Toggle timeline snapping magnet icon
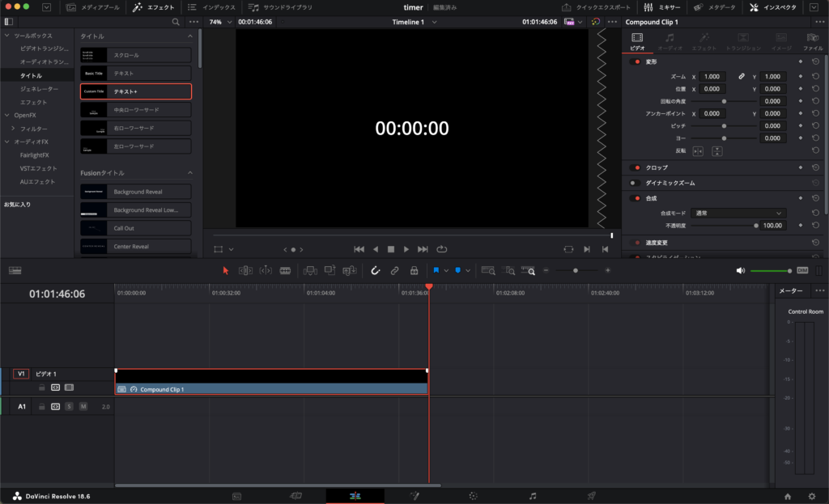The image size is (829, 504). point(376,270)
